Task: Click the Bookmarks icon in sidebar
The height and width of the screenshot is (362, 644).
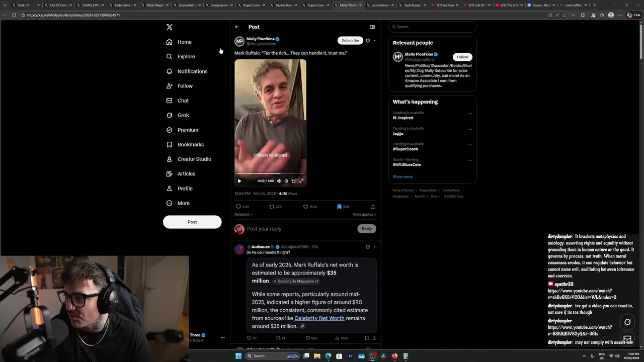Action: click(x=170, y=144)
